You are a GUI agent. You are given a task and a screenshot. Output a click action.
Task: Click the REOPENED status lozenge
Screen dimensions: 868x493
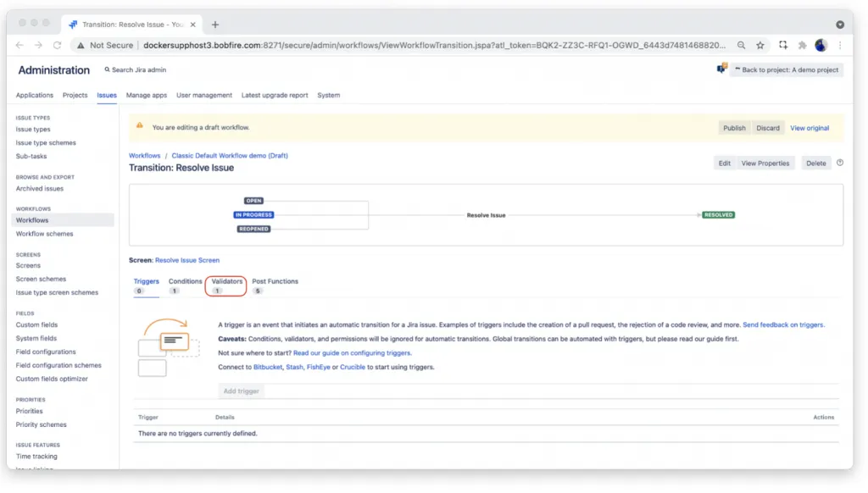point(253,229)
